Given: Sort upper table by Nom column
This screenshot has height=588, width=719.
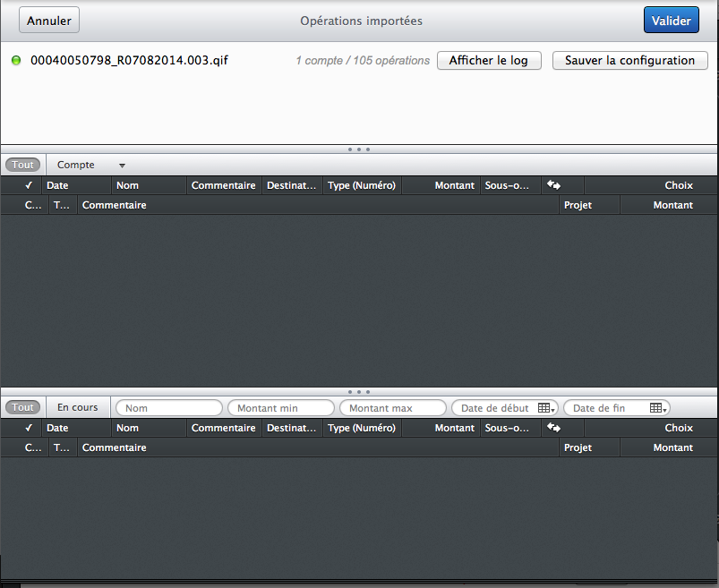Looking at the screenshot, I should pyautogui.click(x=149, y=185).
